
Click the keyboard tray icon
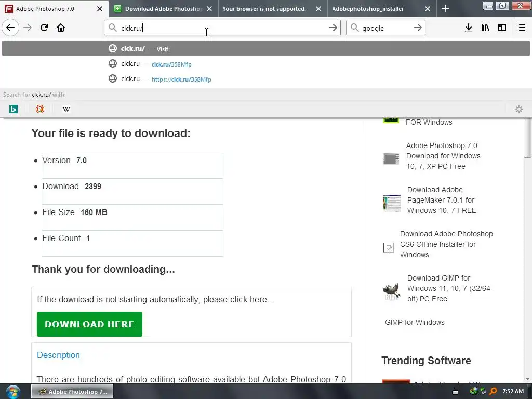[x=455, y=392]
